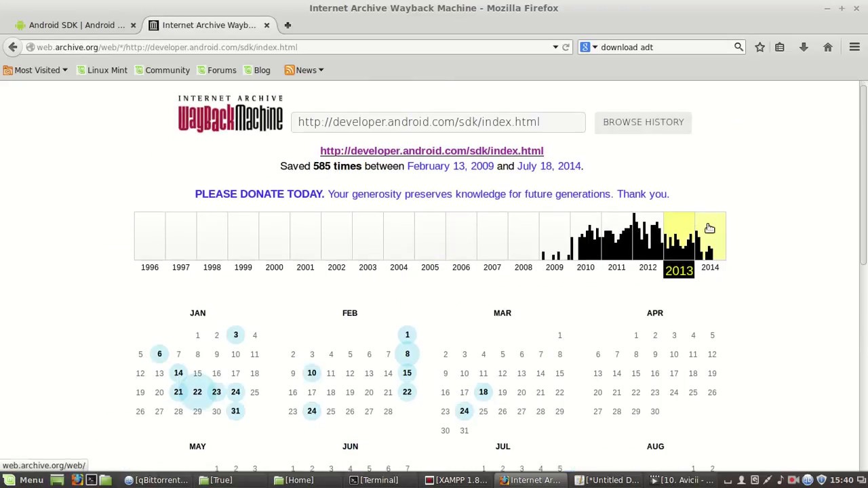Image resolution: width=868 pixels, height=488 pixels.
Task: Click the BROWSE HISTORY button
Action: pos(643,122)
